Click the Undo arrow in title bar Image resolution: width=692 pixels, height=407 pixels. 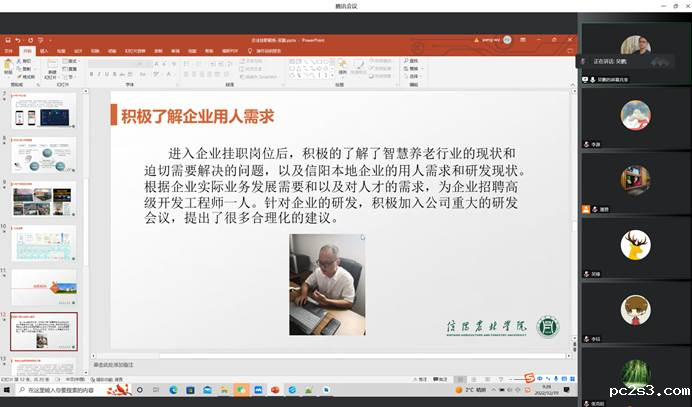pyautogui.click(x=17, y=41)
